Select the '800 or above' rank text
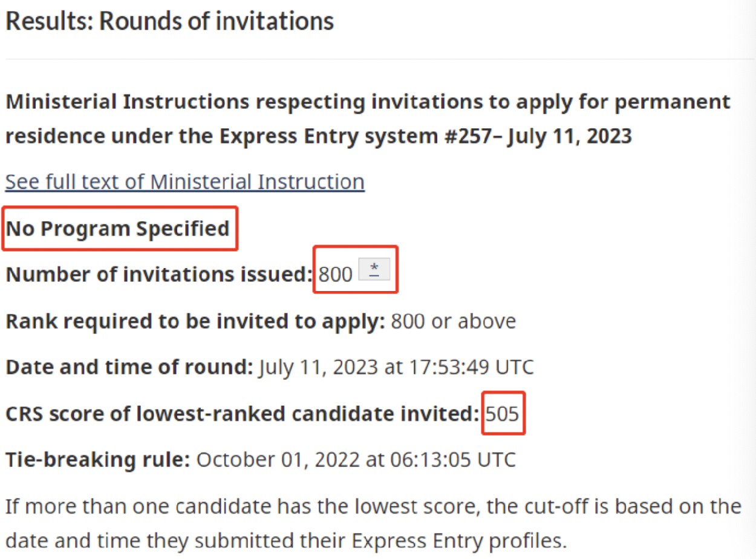 click(454, 321)
